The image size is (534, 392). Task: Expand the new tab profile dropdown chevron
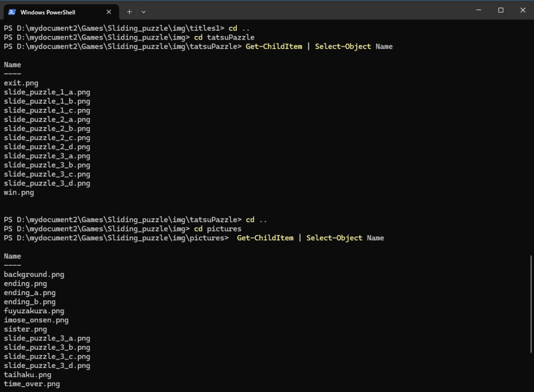coord(143,11)
